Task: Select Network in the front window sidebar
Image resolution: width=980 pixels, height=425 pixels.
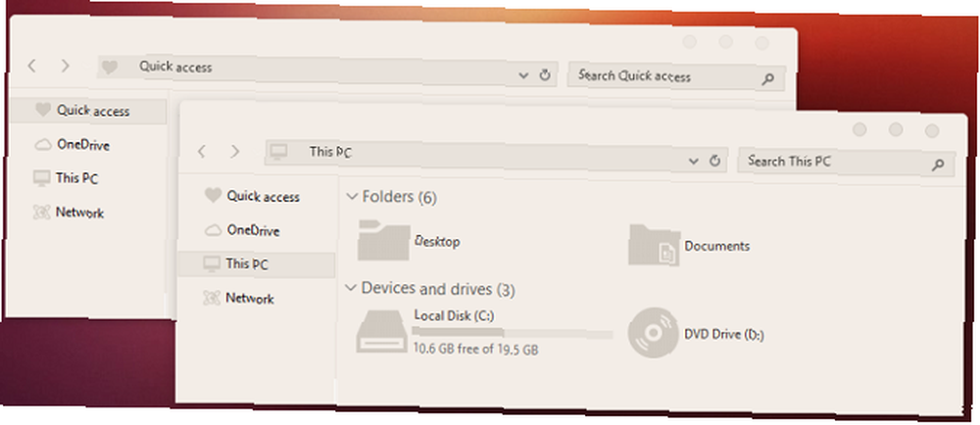Action: (250, 299)
